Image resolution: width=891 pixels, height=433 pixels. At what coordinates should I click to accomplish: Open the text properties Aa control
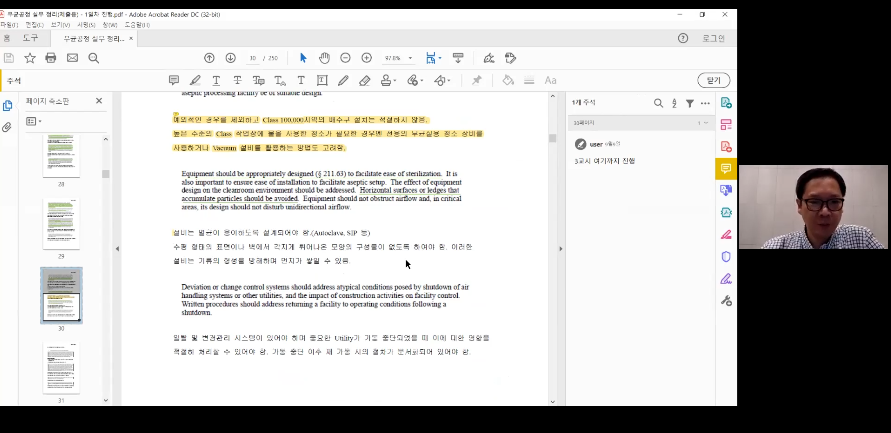click(x=550, y=81)
